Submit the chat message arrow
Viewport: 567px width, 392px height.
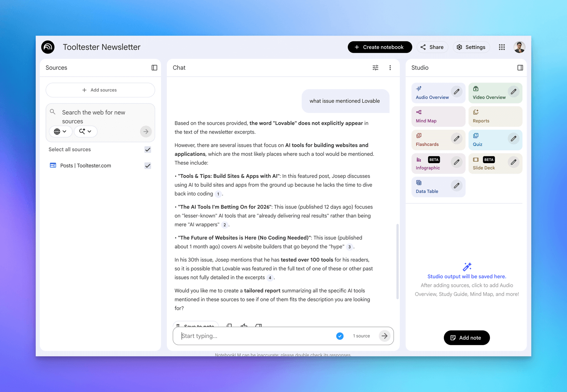tap(384, 336)
